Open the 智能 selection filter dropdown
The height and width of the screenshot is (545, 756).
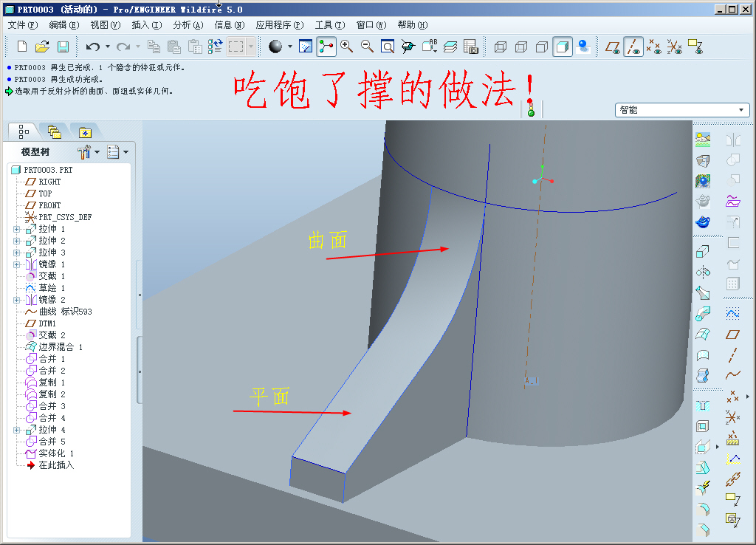pyautogui.click(x=682, y=110)
